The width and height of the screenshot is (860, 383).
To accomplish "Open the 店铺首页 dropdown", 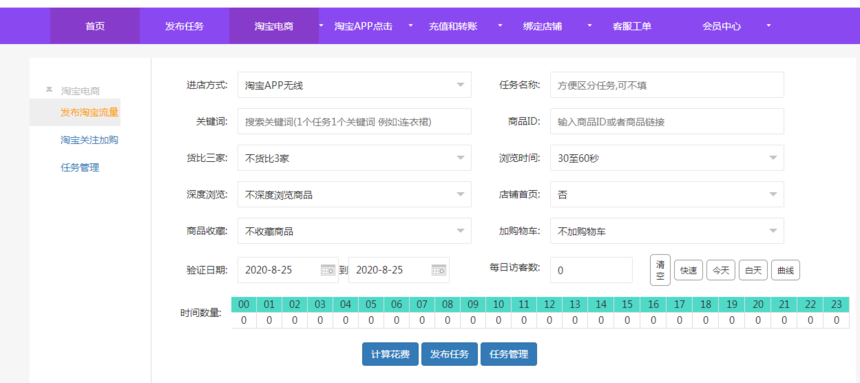I will [x=667, y=195].
